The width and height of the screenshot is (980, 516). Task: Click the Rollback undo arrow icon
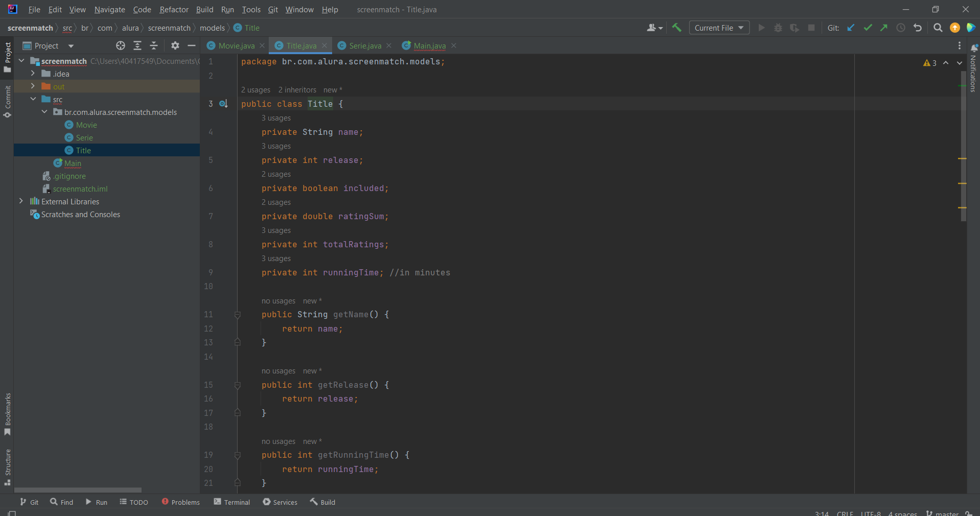click(918, 28)
